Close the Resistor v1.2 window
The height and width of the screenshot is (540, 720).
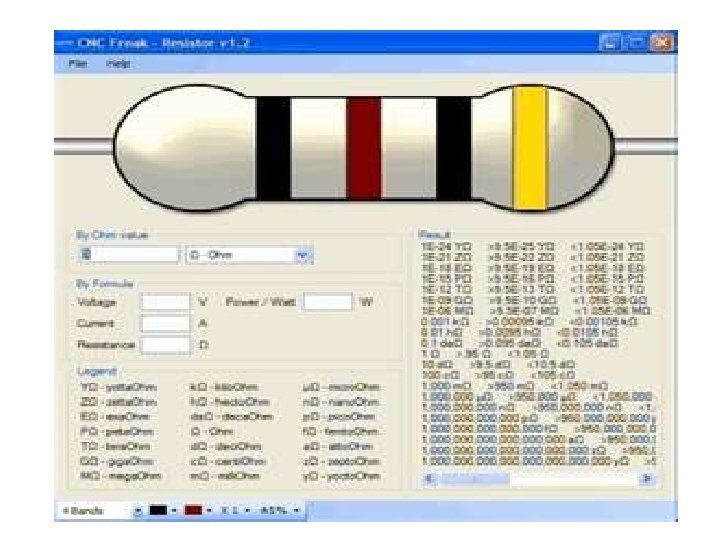click(661, 43)
